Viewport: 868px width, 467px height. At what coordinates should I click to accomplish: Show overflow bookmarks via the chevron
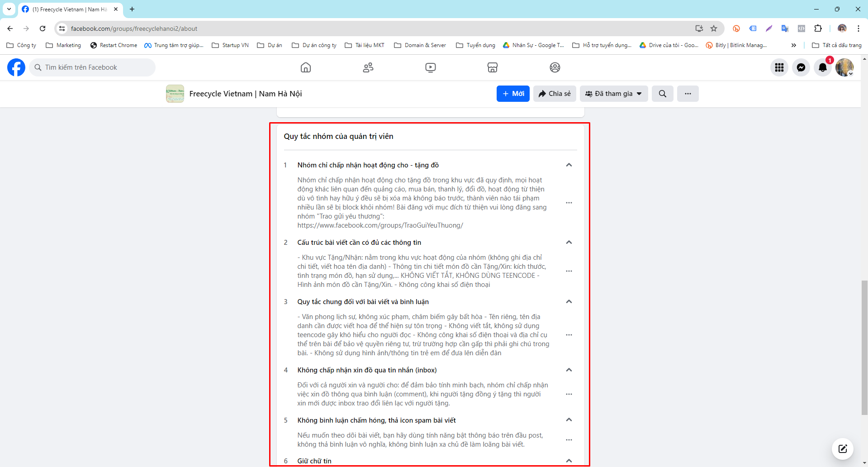click(x=793, y=45)
